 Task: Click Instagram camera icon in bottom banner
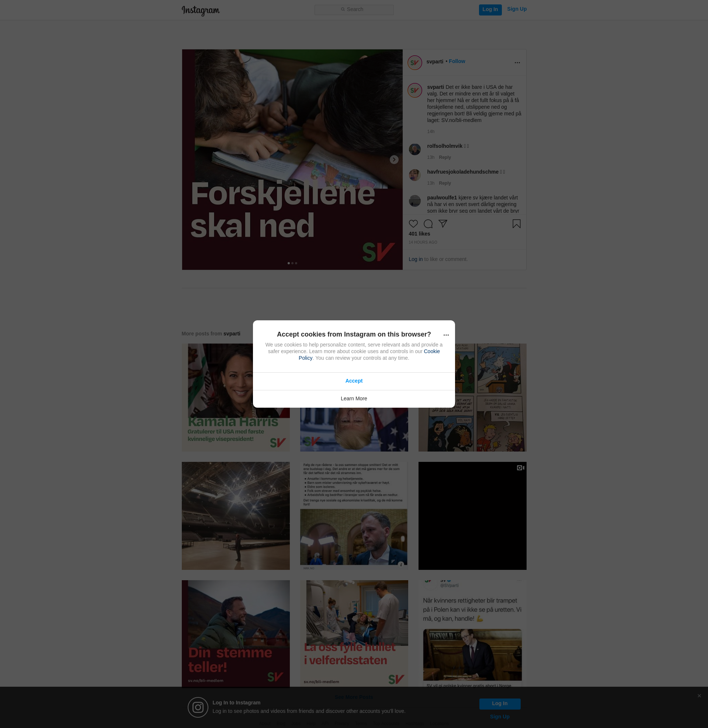point(198,707)
